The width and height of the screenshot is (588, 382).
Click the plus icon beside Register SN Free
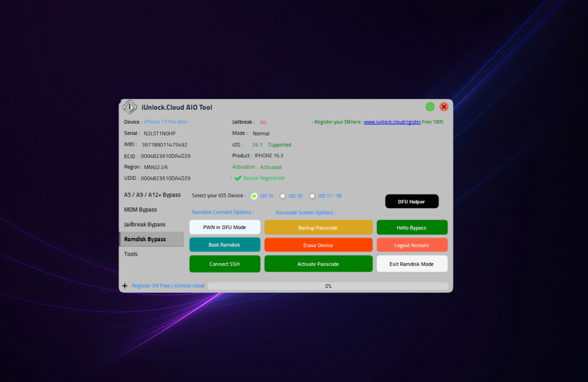point(125,286)
